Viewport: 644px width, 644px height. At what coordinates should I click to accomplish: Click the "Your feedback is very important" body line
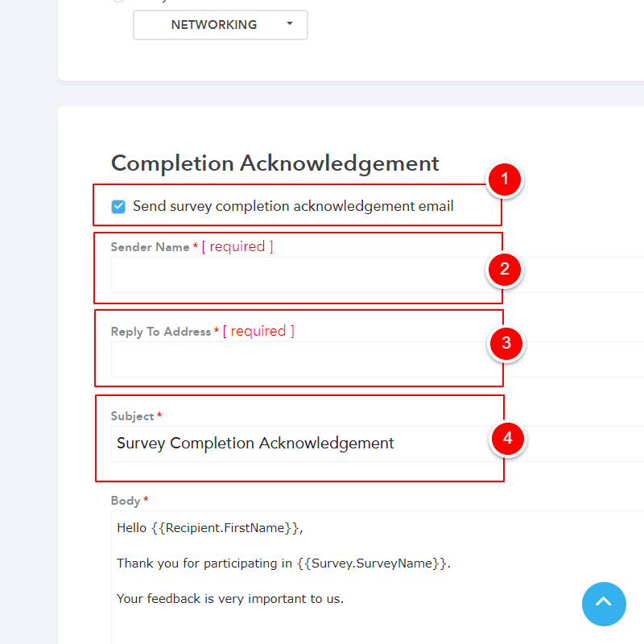pos(230,599)
